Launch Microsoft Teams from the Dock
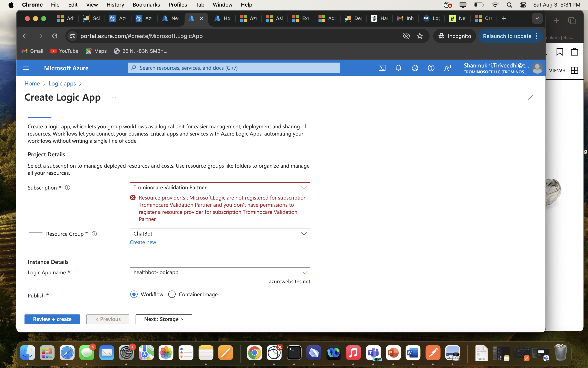 click(x=373, y=352)
